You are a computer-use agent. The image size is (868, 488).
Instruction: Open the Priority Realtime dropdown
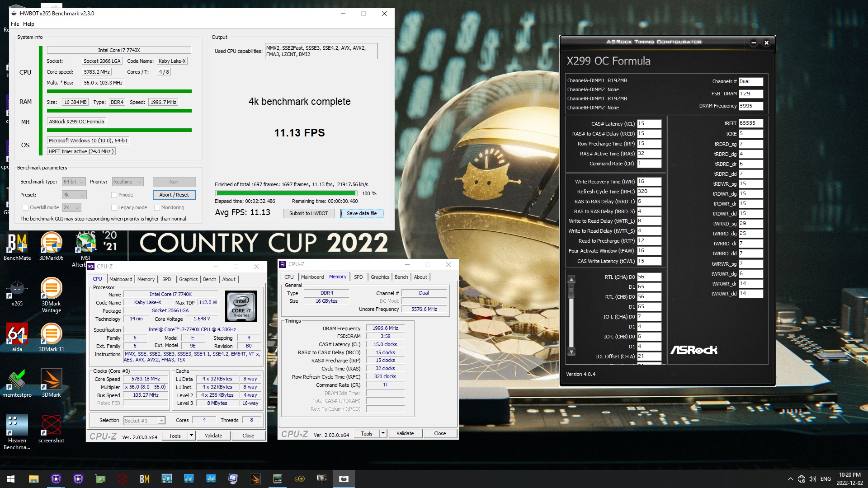click(127, 182)
